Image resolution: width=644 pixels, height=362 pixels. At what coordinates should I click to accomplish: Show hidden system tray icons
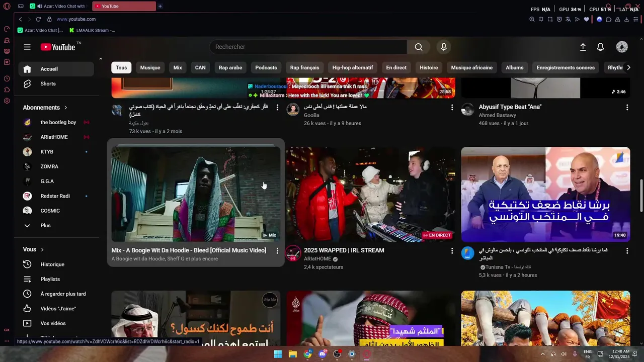(x=542, y=354)
